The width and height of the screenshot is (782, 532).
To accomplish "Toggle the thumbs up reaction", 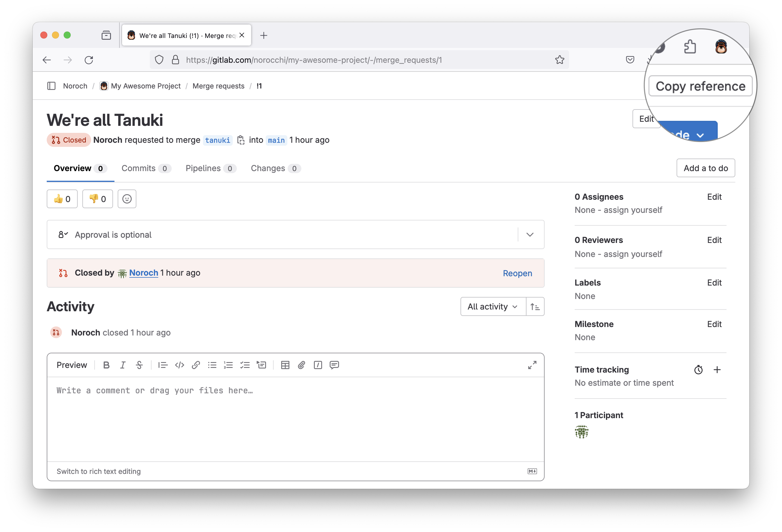I will pos(62,199).
